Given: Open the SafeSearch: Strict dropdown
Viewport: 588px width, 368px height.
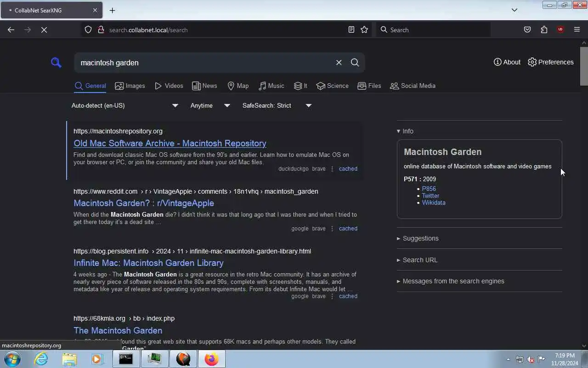Looking at the screenshot, I should [x=277, y=106].
